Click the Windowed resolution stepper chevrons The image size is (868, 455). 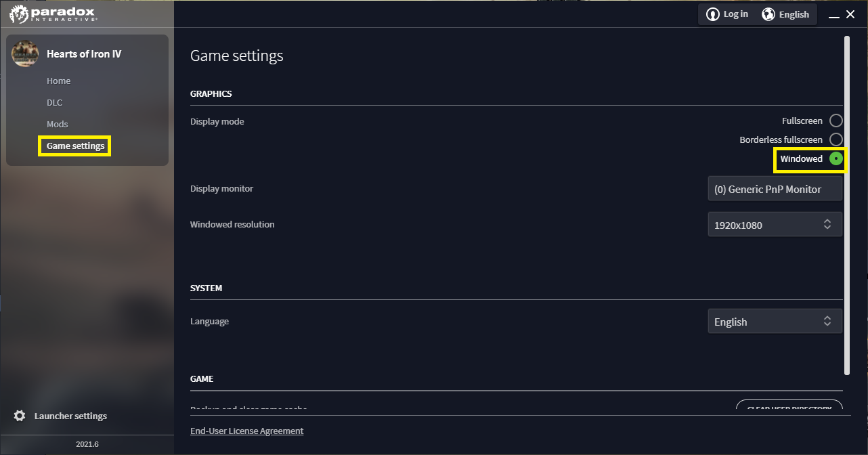point(827,224)
